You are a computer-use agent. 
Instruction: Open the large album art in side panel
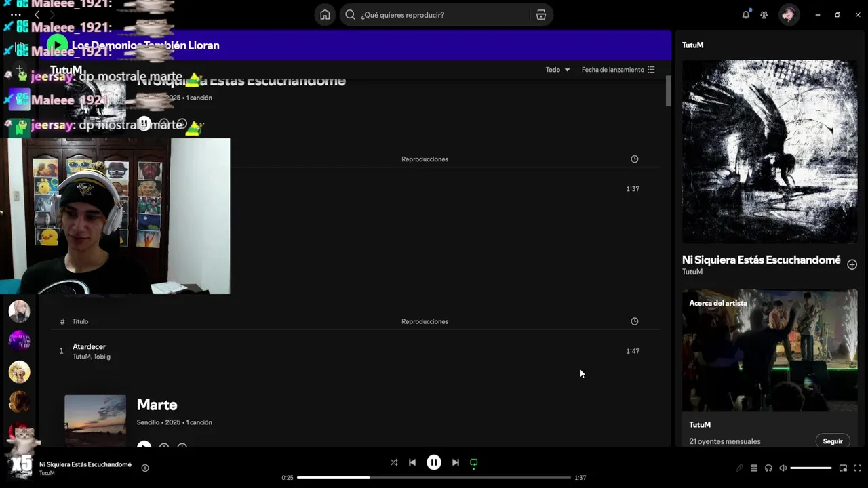tap(770, 152)
